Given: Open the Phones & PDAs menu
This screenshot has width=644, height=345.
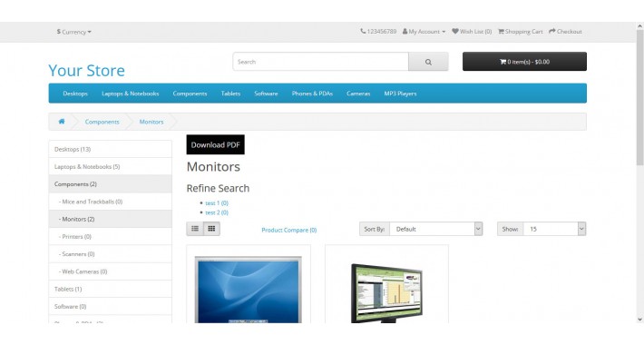Looking at the screenshot, I should [312, 94].
